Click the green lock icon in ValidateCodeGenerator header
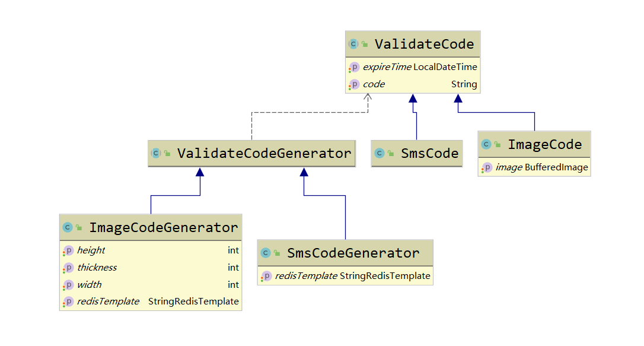The width and height of the screenshot is (644, 346). click(167, 153)
